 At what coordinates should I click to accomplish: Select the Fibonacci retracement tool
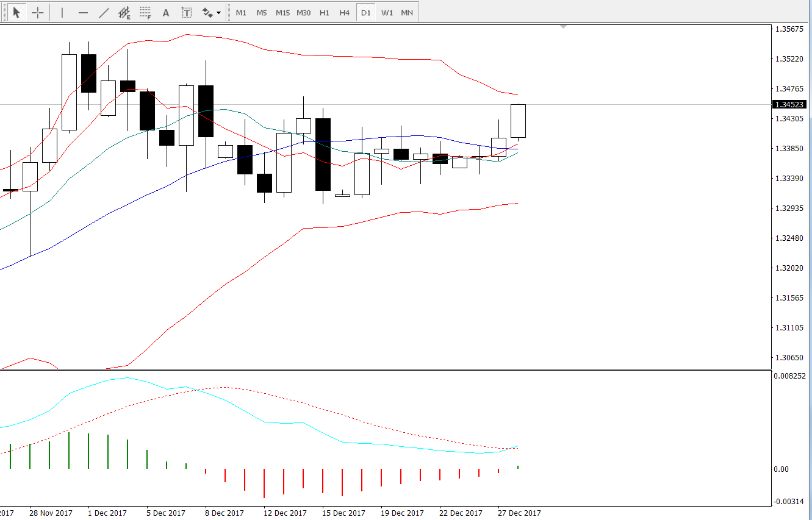tap(145, 12)
